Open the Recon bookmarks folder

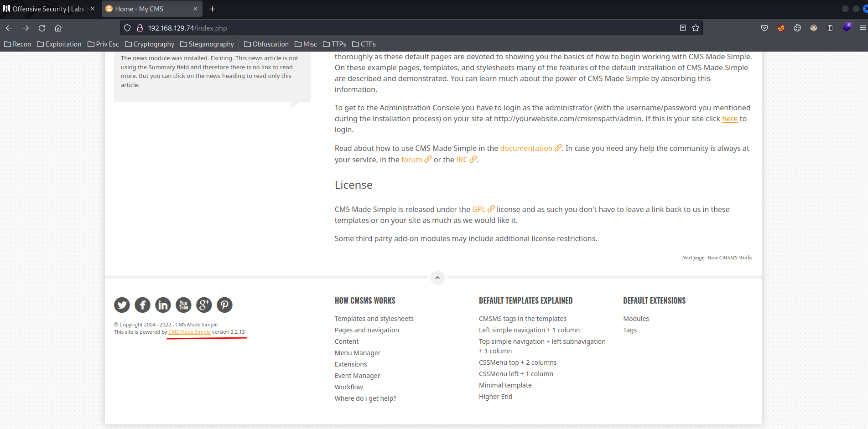18,44
